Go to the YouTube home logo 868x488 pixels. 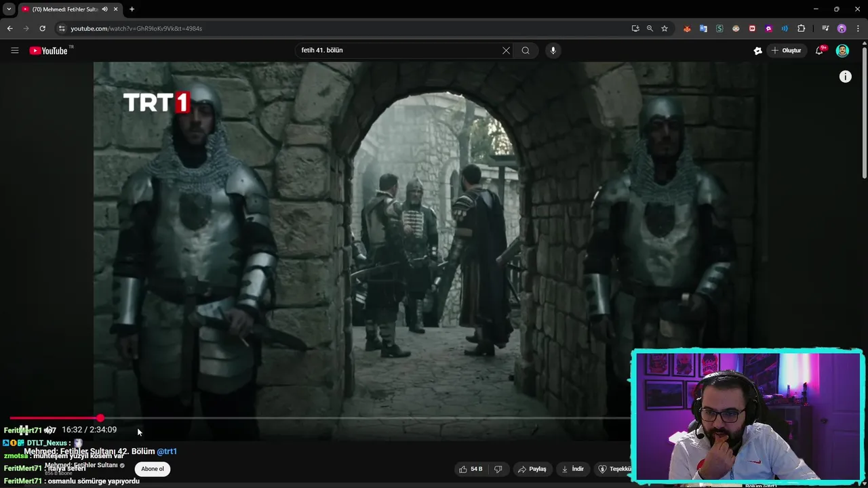[x=49, y=50]
